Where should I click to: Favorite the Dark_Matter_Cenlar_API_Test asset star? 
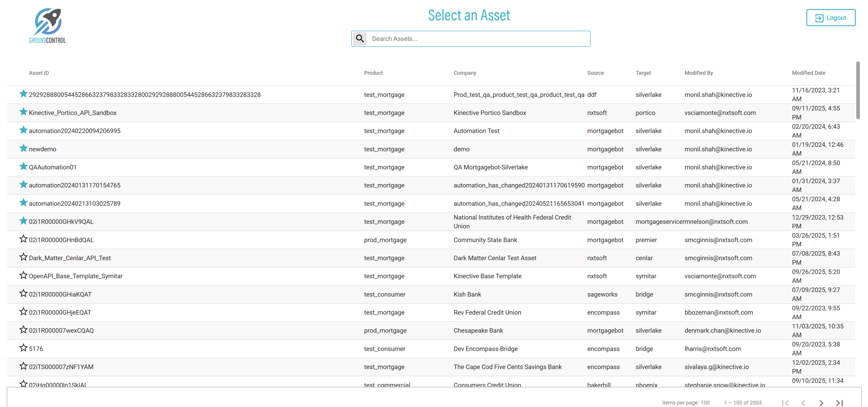pos(23,257)
